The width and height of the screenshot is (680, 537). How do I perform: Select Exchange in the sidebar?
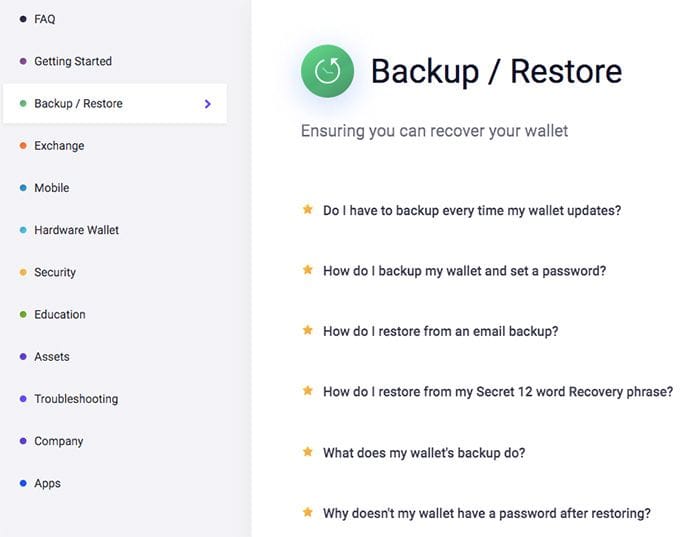pos(59,146)
